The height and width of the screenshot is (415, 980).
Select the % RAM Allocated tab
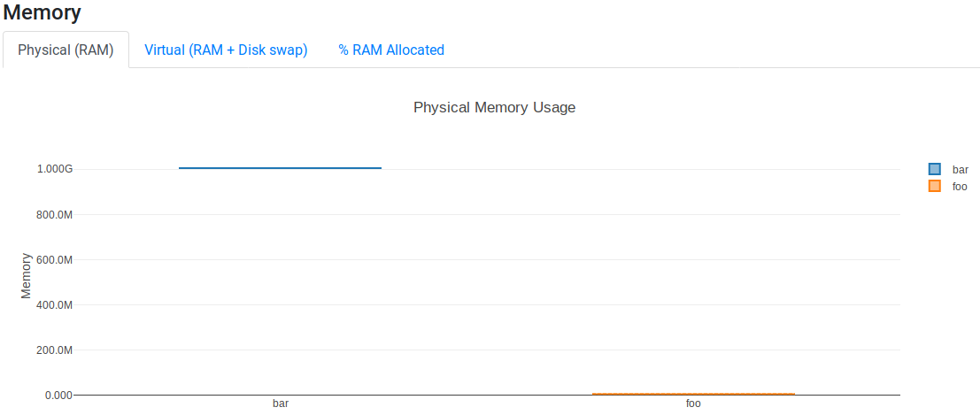pyautogui.click(x=391, y=50)
